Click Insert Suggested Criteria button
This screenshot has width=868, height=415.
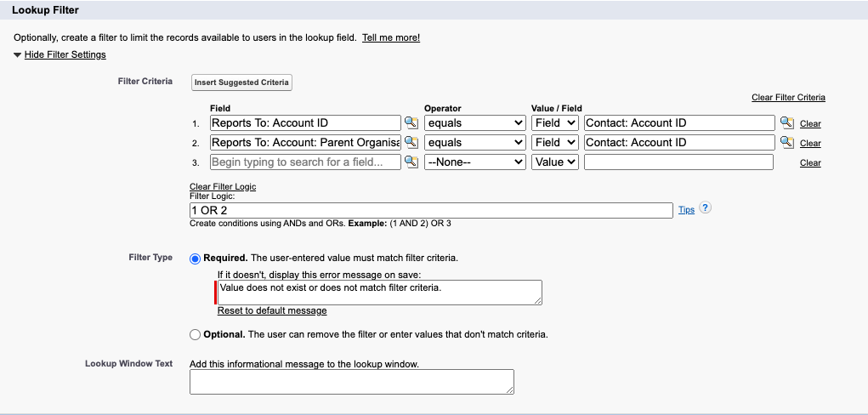241,82
